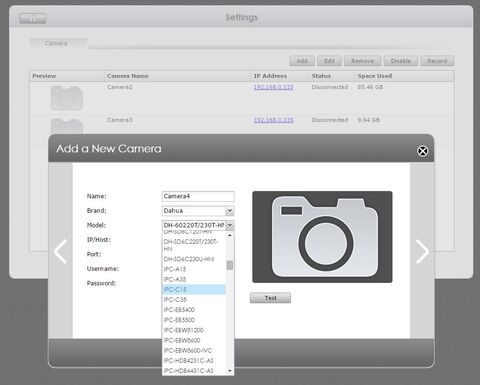The height and width of the screenshot is (385, 480).
Task: Edit the camera Name field
Action: tap(198, 196)
